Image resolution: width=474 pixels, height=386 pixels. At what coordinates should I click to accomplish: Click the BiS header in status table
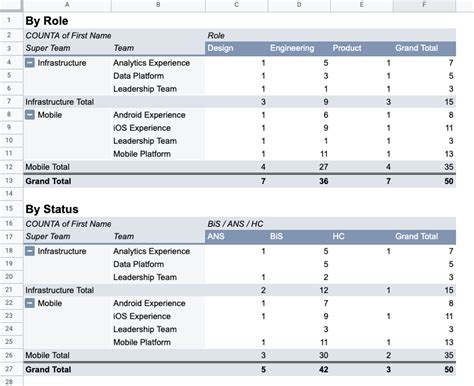pyautogui.click(x=299, y=237)
